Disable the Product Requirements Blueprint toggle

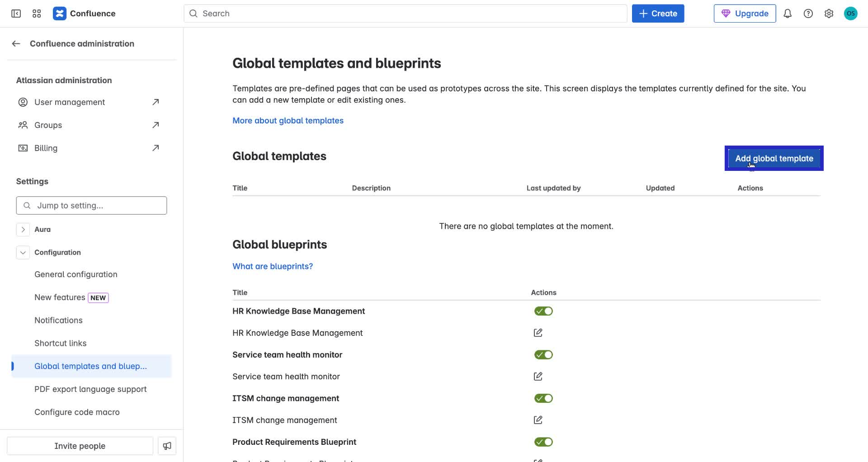(543, 442)
